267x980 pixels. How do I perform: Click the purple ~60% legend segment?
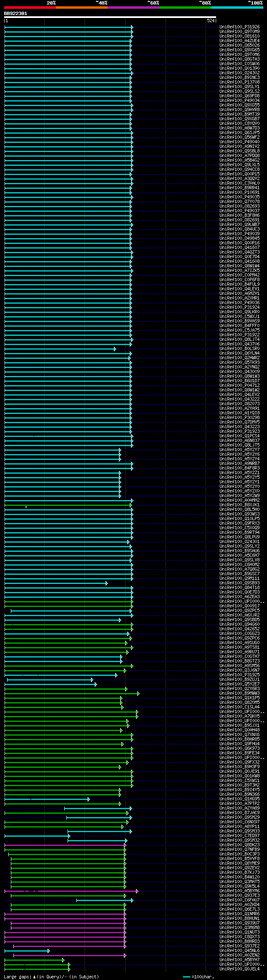(x=133, y=8)
